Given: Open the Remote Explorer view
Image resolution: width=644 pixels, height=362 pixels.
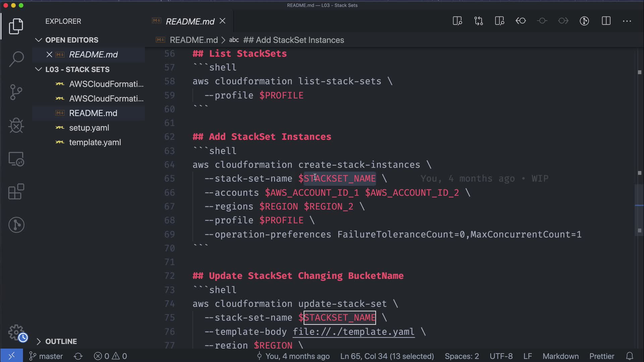Looking at the screenshot, I should tap(16, 159).
